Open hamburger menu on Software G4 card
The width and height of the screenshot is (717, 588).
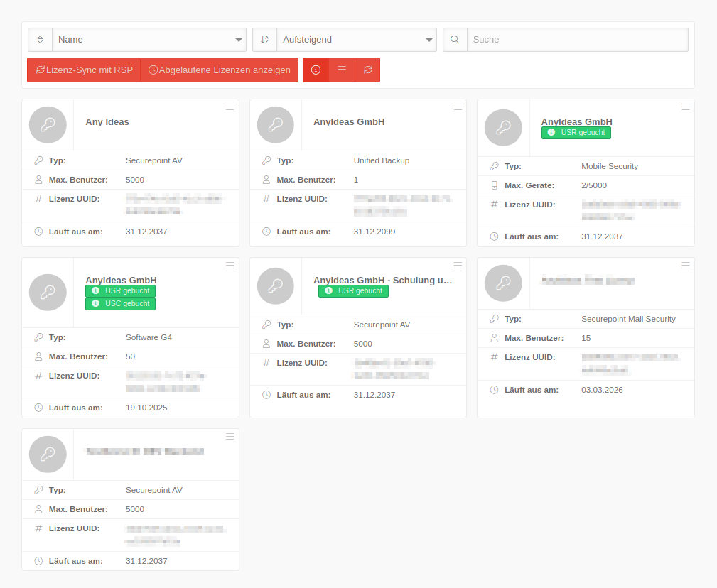230,266
